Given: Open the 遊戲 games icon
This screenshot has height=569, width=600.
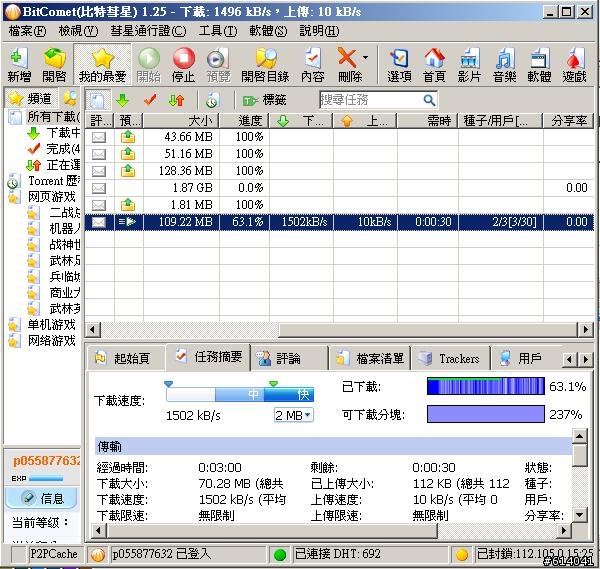Looking at the screenshot, I should (574, 65).
